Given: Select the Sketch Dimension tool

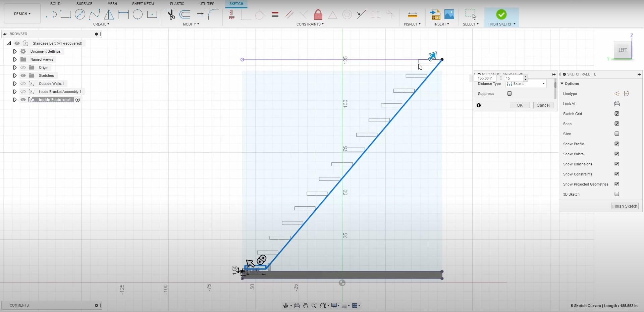Looking at the screenshot, I should coord(123,14).
